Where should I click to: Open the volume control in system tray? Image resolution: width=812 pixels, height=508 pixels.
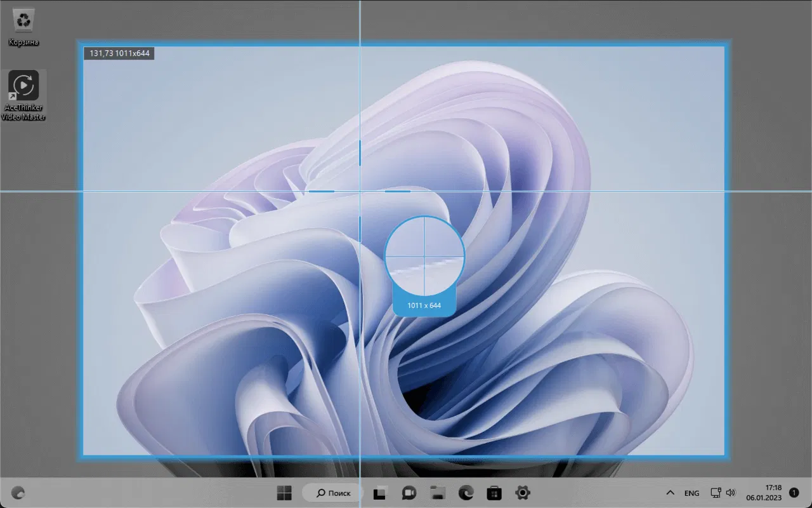(730, 493)
